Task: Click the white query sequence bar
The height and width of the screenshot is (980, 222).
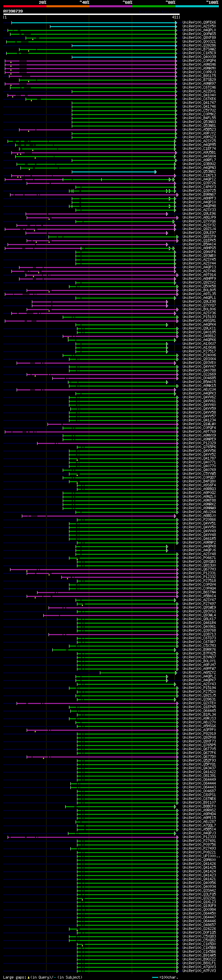Action: pyautogui.click(x=91, y=14)
